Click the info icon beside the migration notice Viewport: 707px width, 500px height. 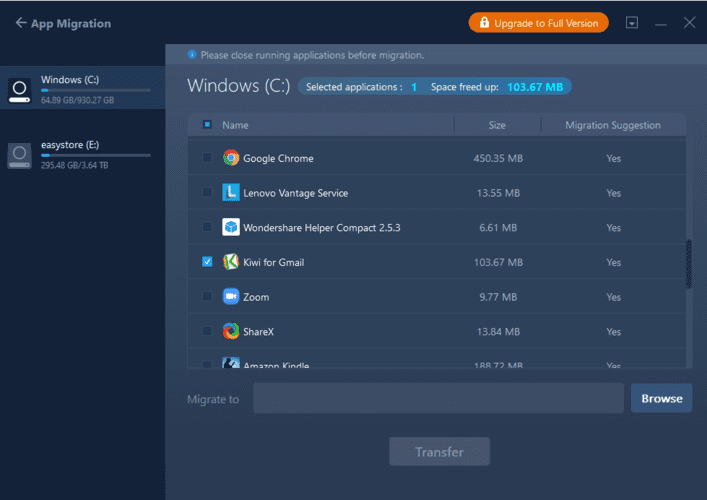click(192, 55)
